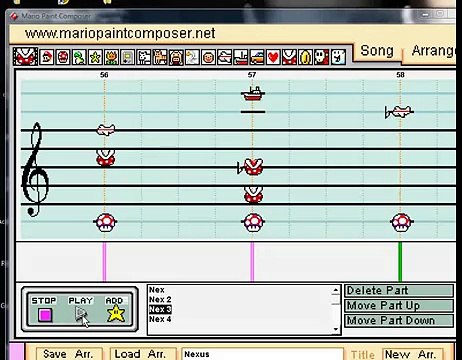This screenshot has width=462, height=360.
Task: Choose the Game Boy instrument
Action: (128, 57)
